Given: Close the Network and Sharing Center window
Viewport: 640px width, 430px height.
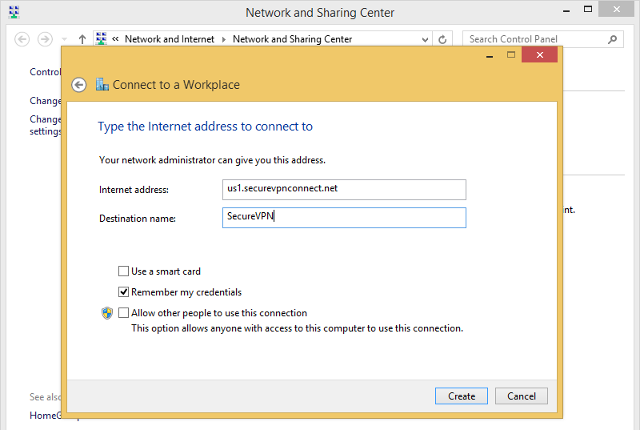Looking at the screenshot, I should point(616,9).
